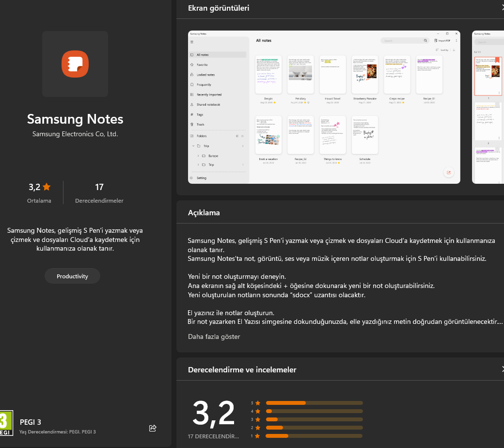The width and height of the screenshot is (504, 448).
Task: Click 'Daha fazla göster' to expand description
Action: 214,336
